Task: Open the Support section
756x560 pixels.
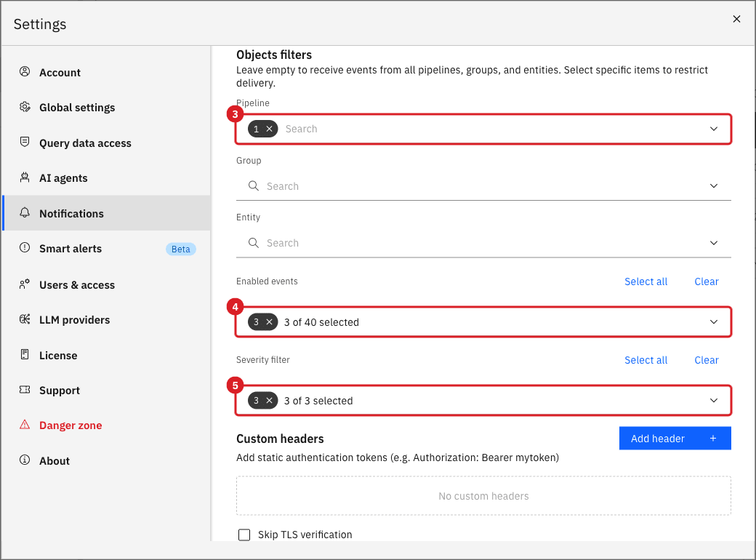Action: [x=107, y=391]
